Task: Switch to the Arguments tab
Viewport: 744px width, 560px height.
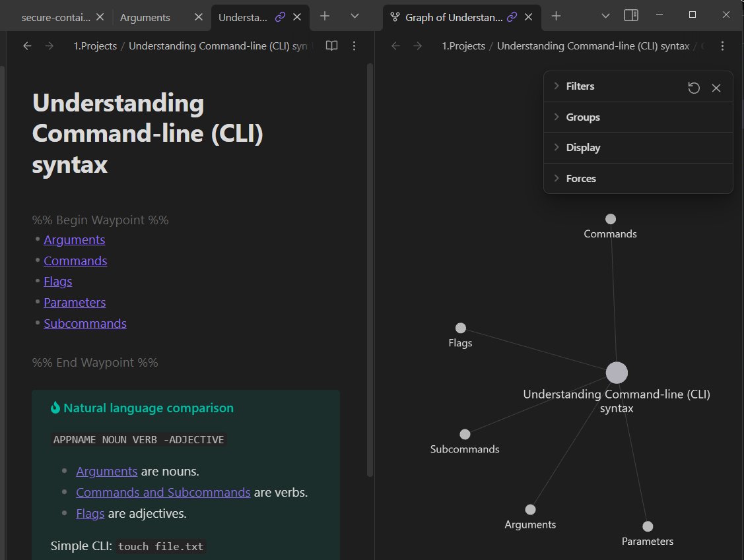Action: point(145,18)
